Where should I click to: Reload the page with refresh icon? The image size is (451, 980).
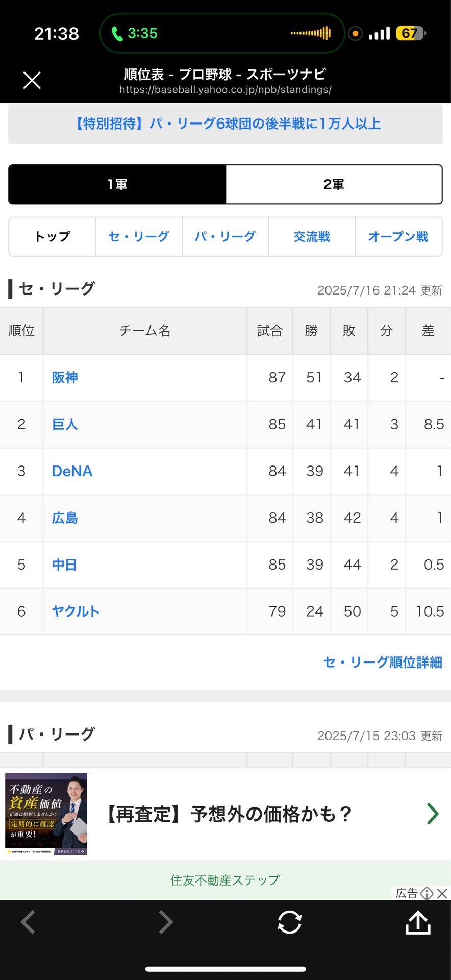point(289,922)
